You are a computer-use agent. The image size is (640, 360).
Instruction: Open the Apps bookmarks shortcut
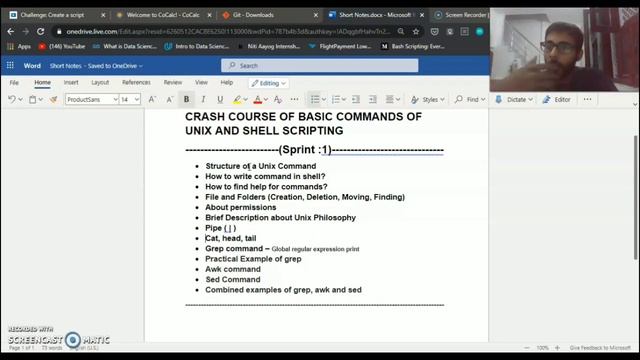pyautogui.click(x=19, y=47)
